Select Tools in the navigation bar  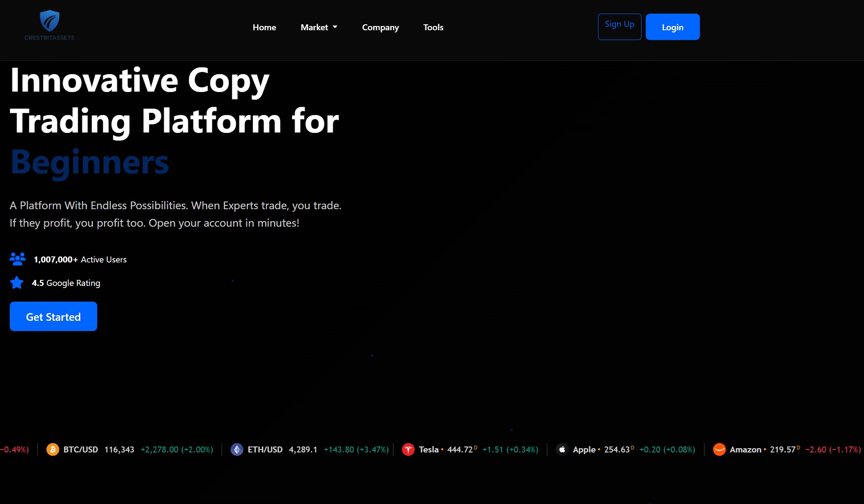coord(433,27)
